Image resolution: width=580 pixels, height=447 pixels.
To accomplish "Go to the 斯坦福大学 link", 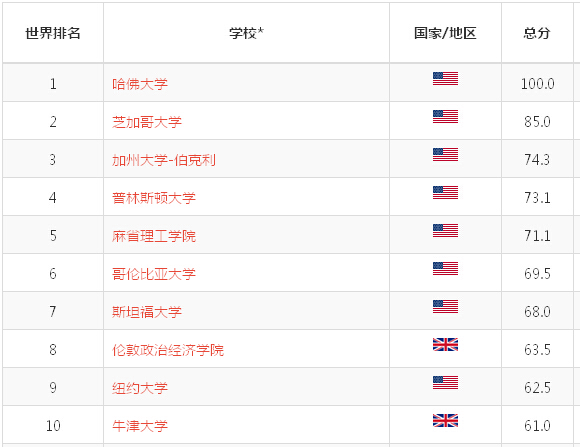I will point(147,312).
